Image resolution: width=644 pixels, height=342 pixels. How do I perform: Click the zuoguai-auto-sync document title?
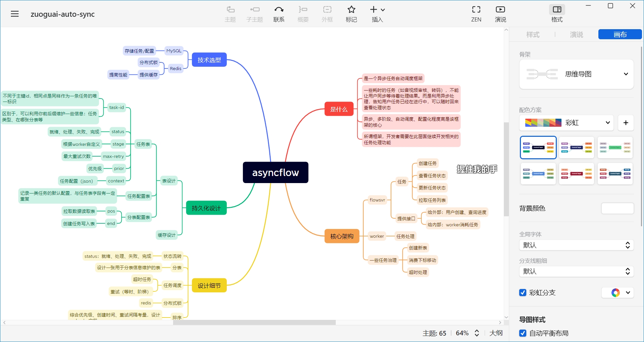point(63,14)
